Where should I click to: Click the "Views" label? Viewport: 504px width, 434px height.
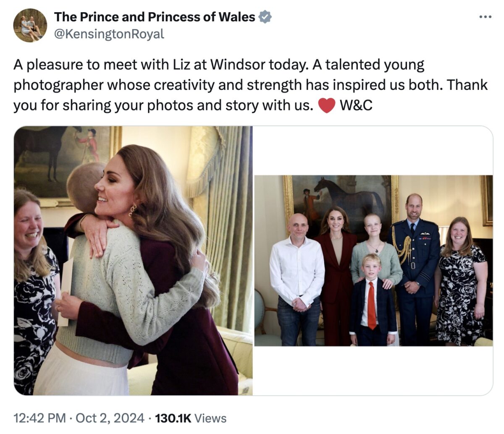(211, 418)
